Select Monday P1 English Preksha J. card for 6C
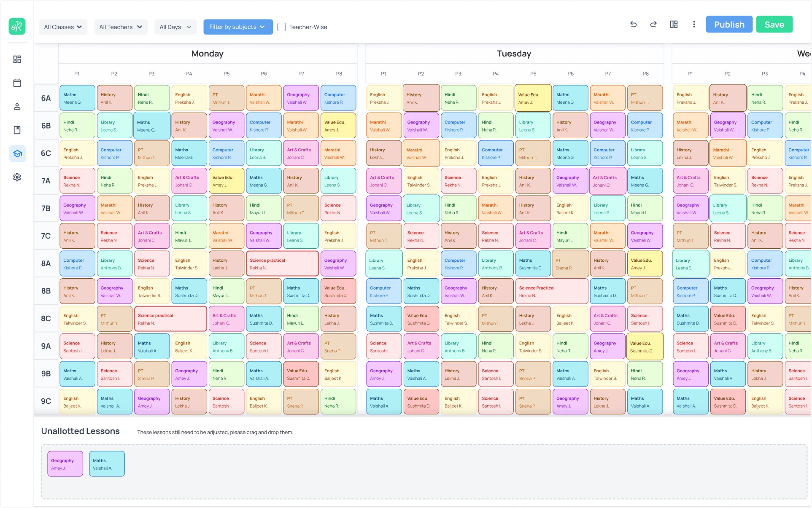The height and width of the screenshot is (508, 812). 77,153
